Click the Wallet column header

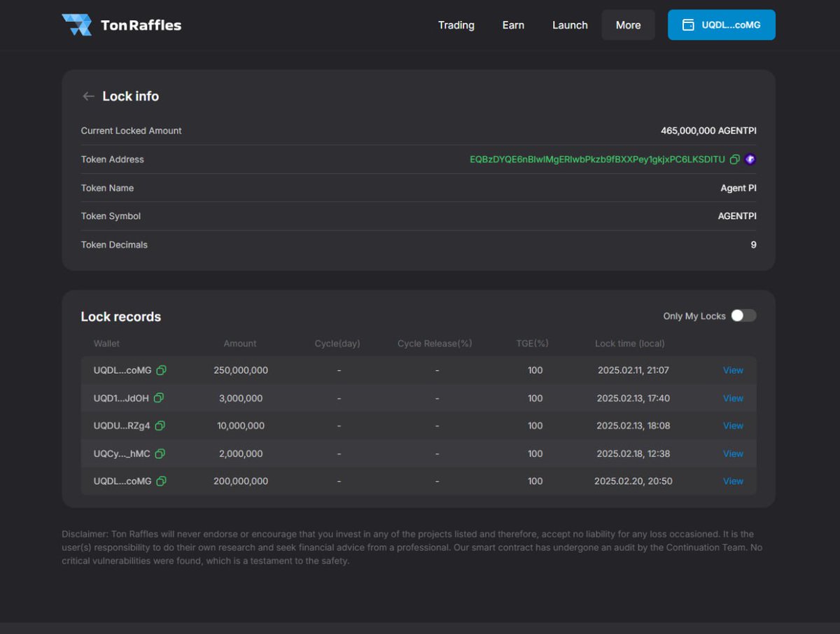tap(106, 344)
